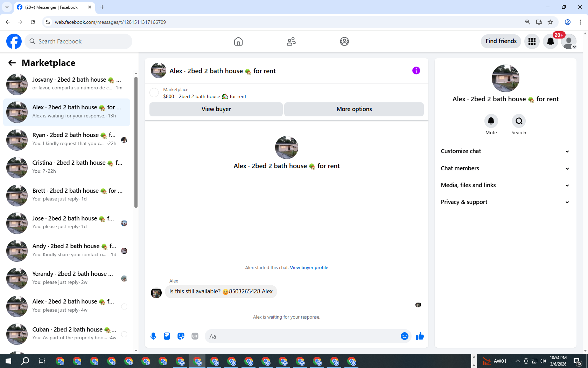The height and width of the screenshot is (368, 588).
Task: Expand the Customize chat section
Action: pyautogui.click(x=505, y=151)
